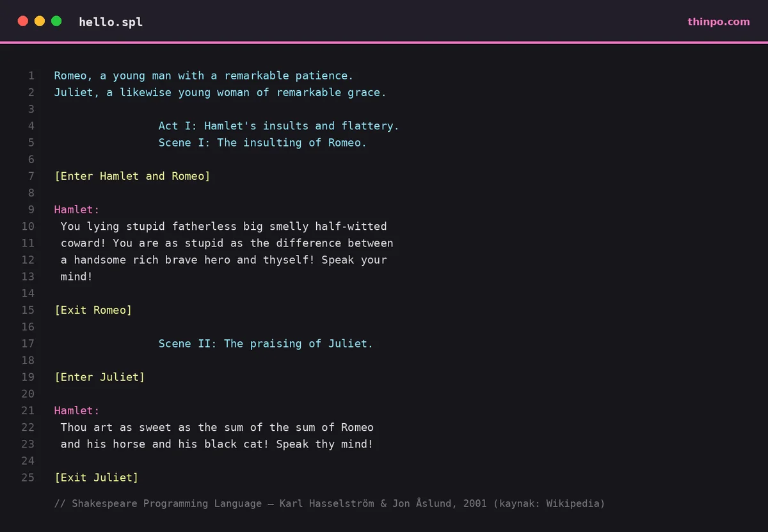768x532 pixels.
Task: Click Scene I: The insulting of Romeo
Action: (x=263, y=143)
